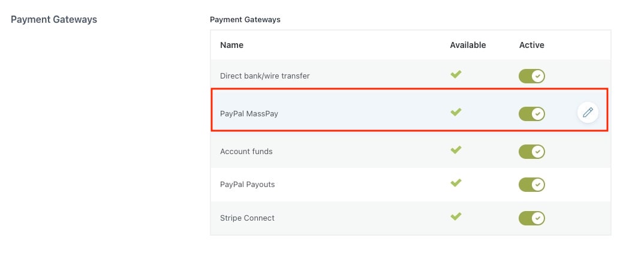This screenshot has width=644, height=265.
Task: Click the PayPal Payouts gateway name
Action: (x=247, y=185)
